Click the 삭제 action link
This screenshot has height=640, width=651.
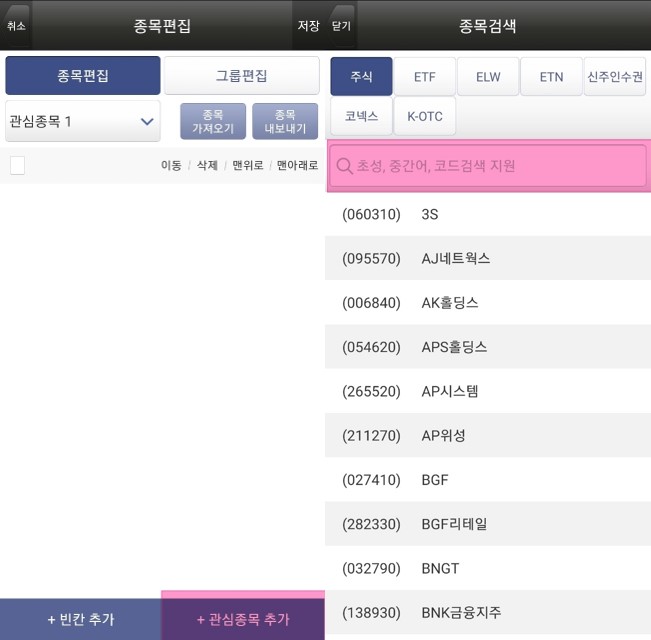(x=207, y=165)
